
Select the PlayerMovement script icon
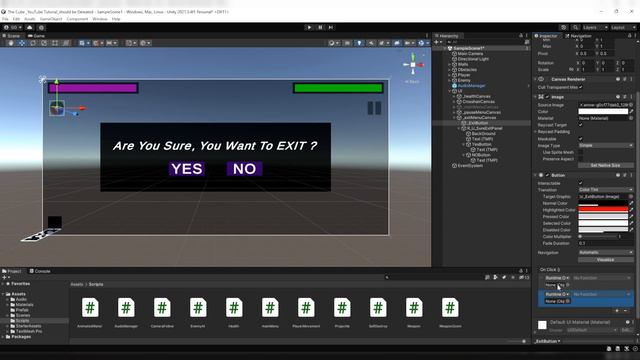click(x=306, y=307)
